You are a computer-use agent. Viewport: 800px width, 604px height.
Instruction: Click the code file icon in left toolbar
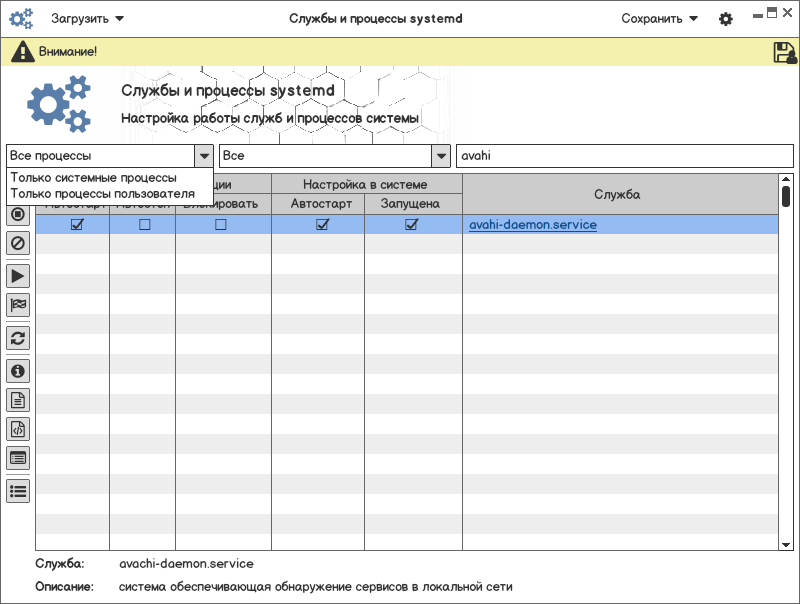pyautogui.click(x=18, y=429)
